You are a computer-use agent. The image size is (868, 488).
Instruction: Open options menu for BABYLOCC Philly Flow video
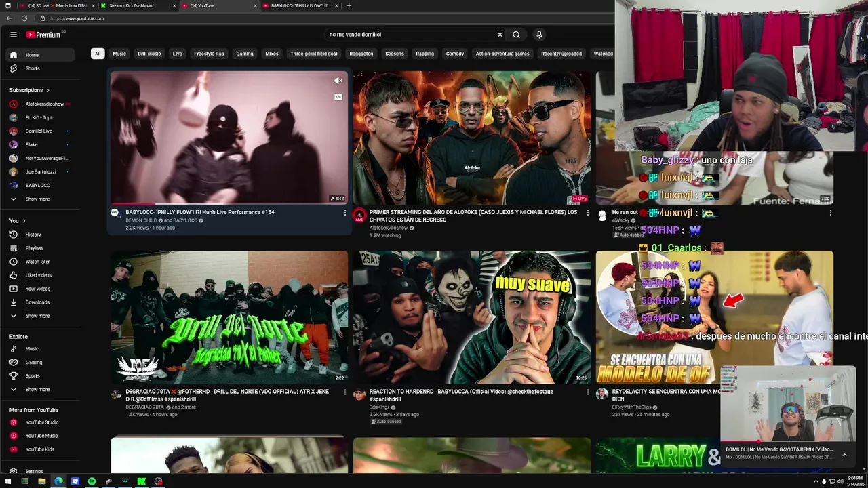[x=344, y=213]
